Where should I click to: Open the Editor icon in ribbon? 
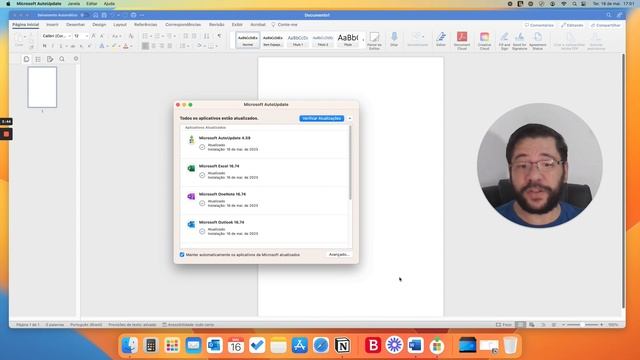pyautogui.click(x=441, y=39)
